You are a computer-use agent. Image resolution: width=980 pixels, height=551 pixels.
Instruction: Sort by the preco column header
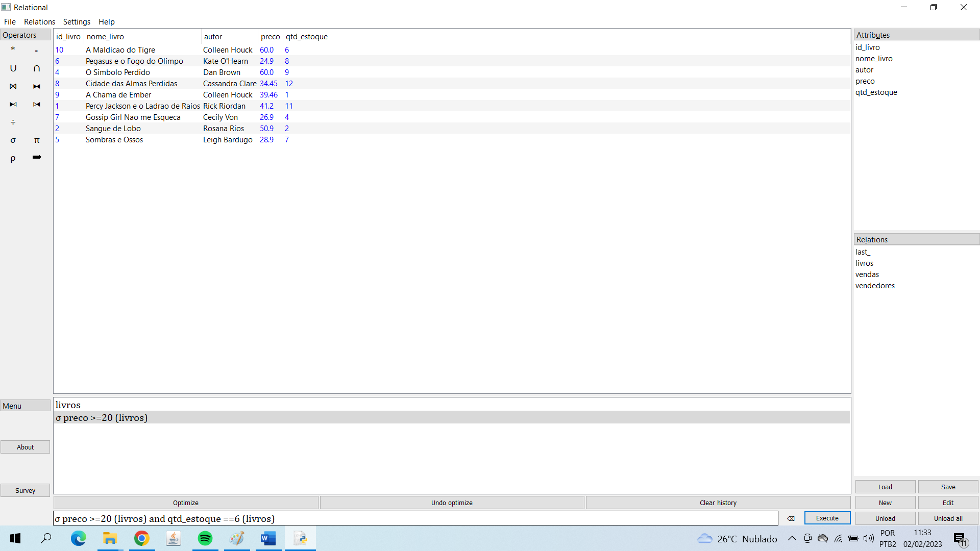coord(271,37)
